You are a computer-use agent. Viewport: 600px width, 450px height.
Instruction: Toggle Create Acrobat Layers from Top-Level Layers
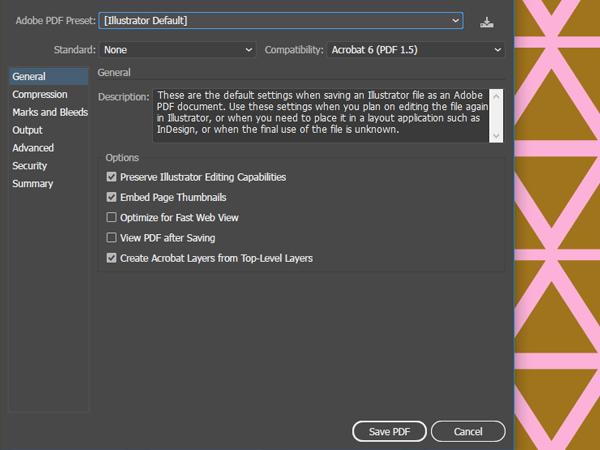tap(111, 258)
